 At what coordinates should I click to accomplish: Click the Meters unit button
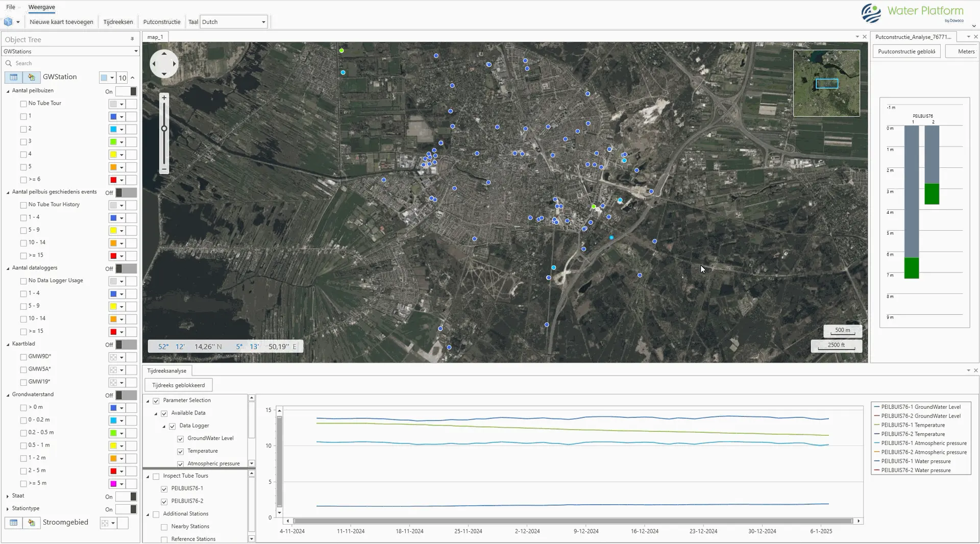coord(962,52)
